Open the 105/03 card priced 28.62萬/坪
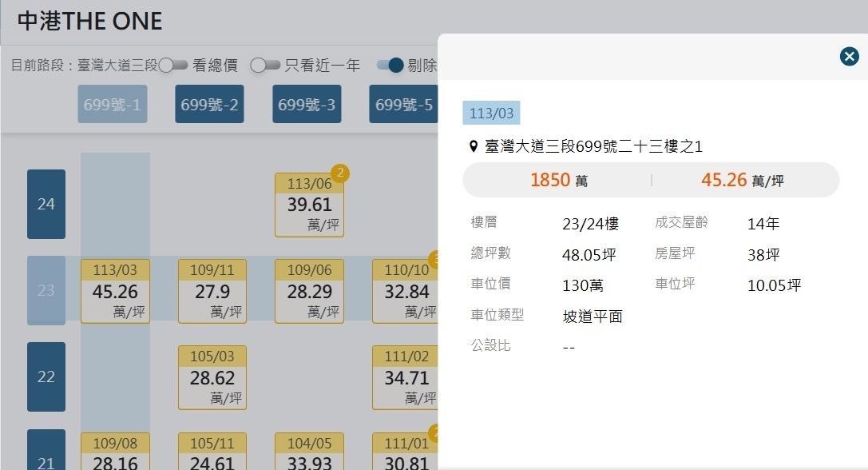Screen dimensions: 868x470 coord(212,377)
